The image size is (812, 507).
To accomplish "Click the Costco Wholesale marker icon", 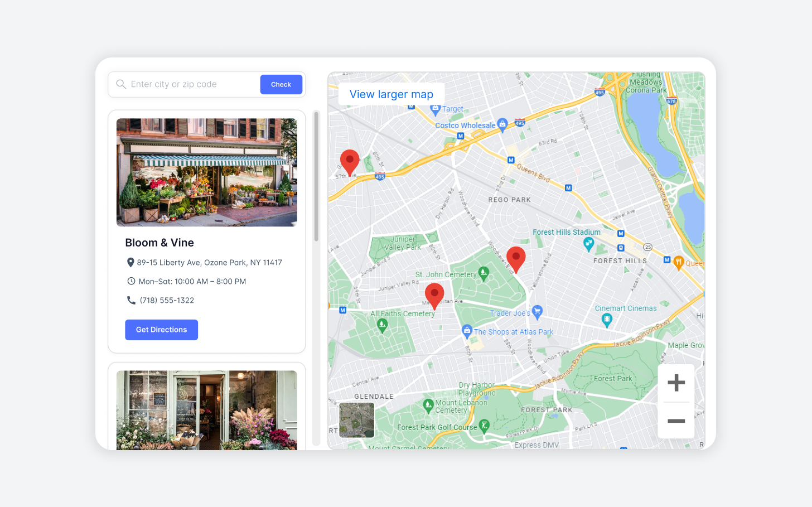I will (x=502, y=125).
